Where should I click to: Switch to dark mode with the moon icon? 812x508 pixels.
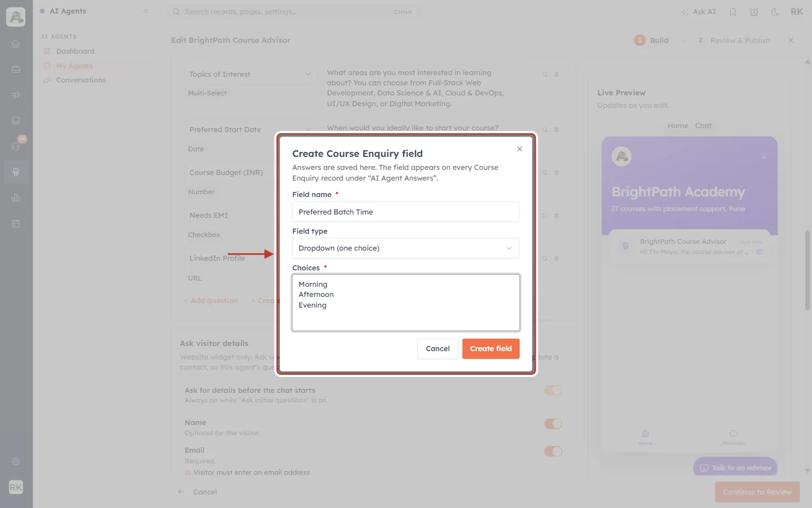[775, 12]
